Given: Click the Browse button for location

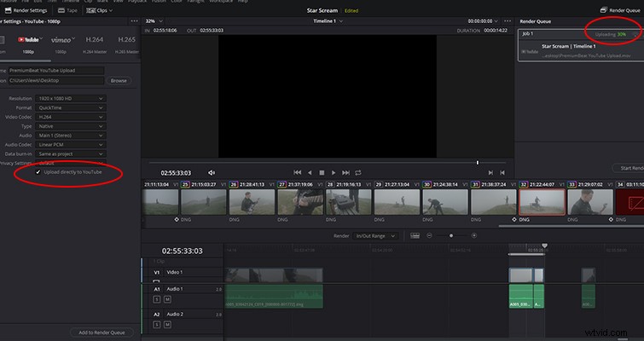Looking at the screenshot, I should coord(119,80).
